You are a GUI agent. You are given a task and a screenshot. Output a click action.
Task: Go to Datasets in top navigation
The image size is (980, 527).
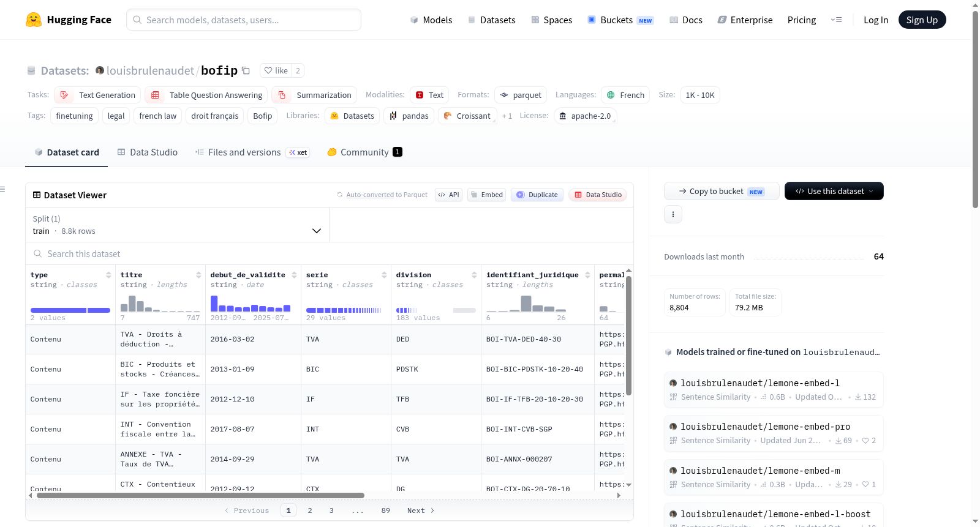click(491, 20)
